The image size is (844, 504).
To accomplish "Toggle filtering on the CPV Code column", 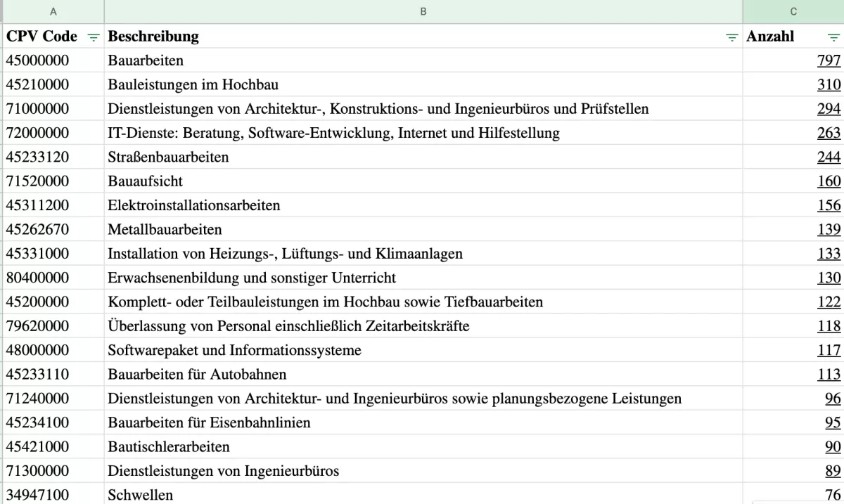I will [x=94, y=37].
